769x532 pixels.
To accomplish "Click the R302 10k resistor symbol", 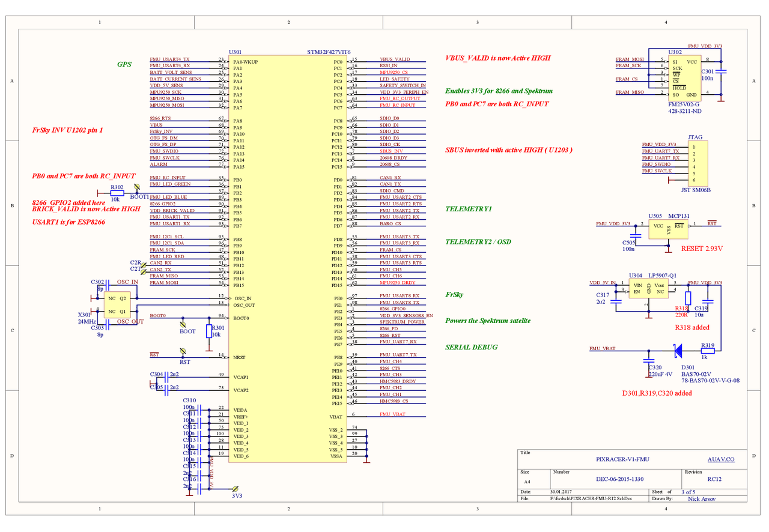I will pos(117,193).
